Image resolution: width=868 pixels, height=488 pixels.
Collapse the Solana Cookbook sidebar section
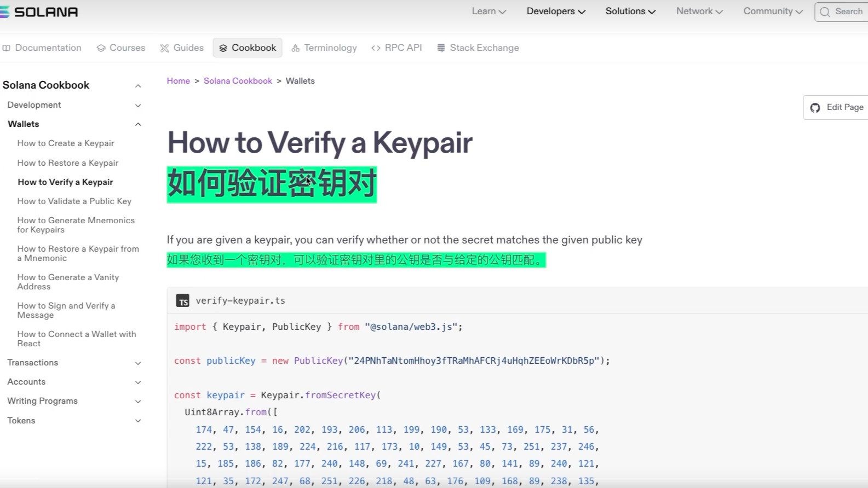tap(138, 86)
